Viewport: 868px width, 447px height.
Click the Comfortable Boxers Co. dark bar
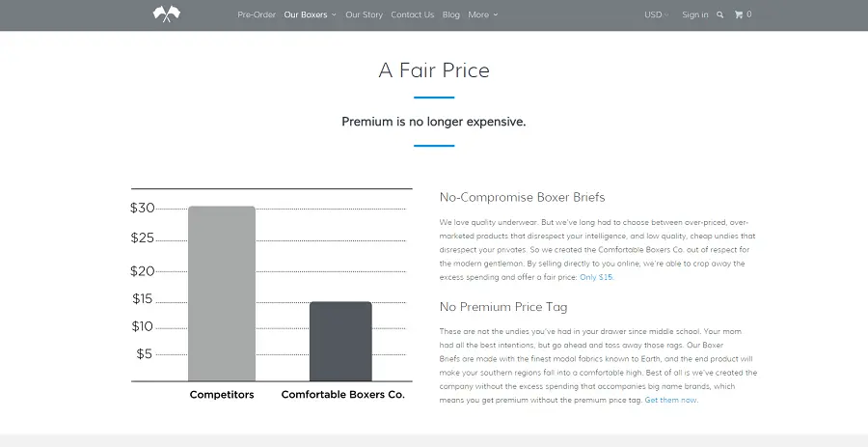point(340,341)
